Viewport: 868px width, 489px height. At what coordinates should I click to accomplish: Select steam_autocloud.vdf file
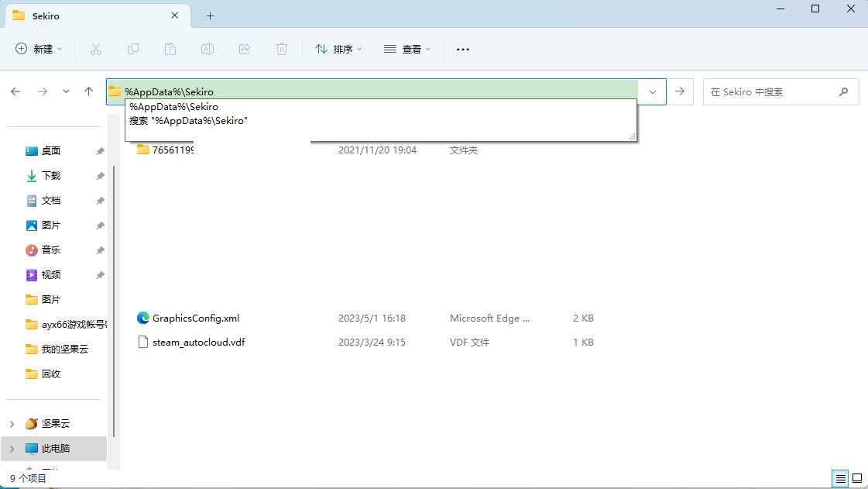(198, 343)
